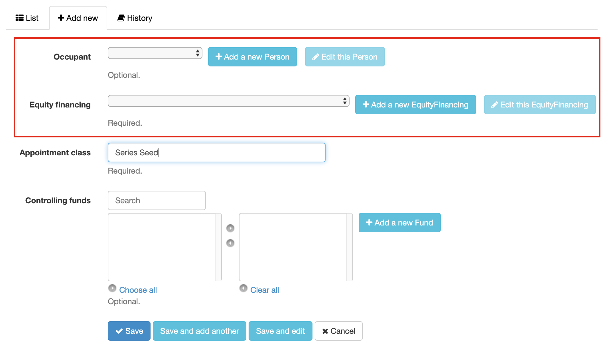The height and width of the screenshot is (364, 601).
Task: Open the Occupant dropdown
Action: (x=155, y=53)
